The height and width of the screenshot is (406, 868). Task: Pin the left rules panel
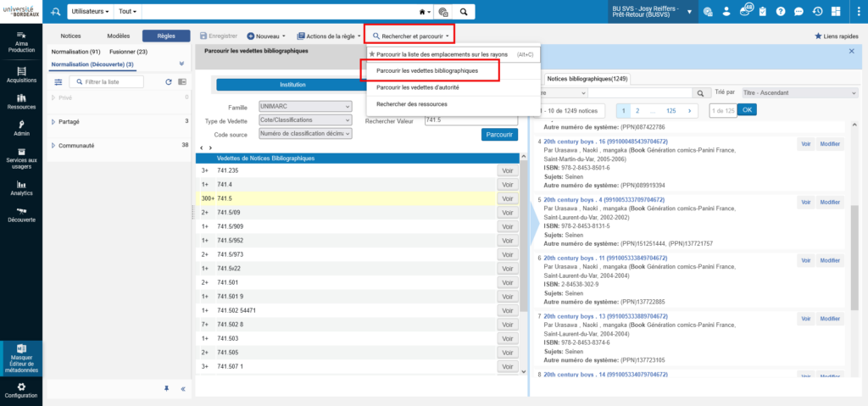click(166, 389)
